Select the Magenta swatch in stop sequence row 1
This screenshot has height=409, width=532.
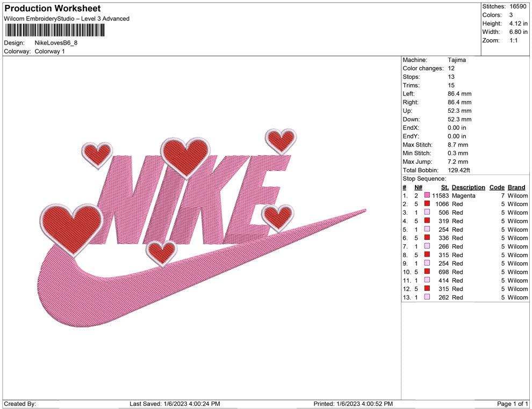(x=427, y=196)
